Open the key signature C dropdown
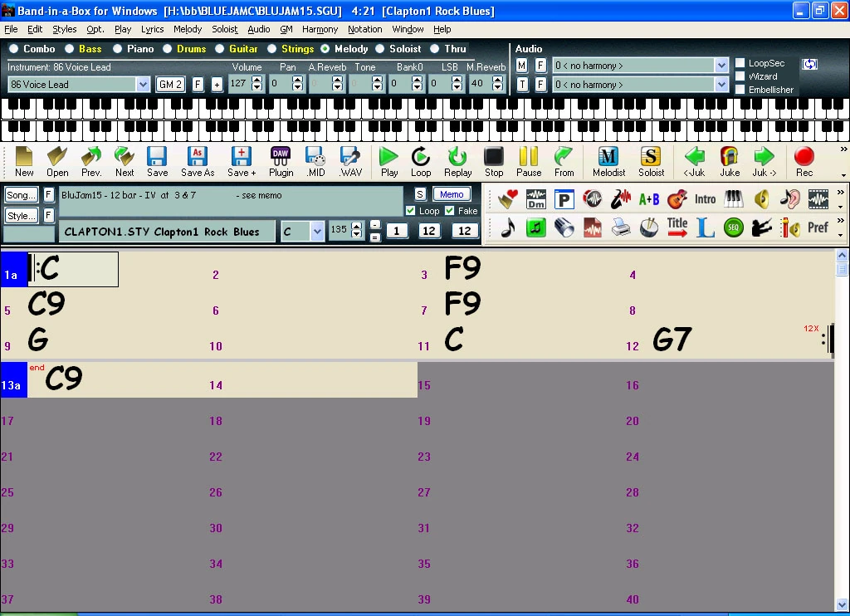The width and height of the screenshot is (850, 616). (x=318, y=232)
